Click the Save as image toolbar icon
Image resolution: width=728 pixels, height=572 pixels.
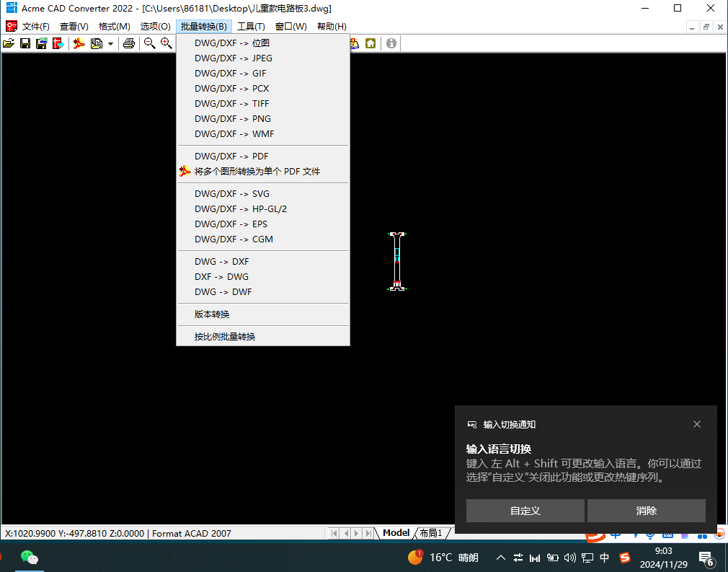[x=41, y=44]
